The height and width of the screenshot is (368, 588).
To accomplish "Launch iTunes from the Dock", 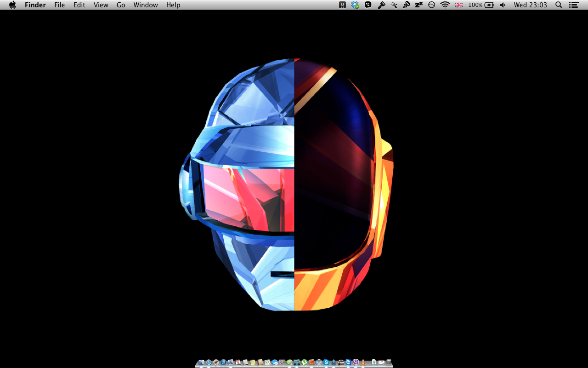I will coord(223,362).
